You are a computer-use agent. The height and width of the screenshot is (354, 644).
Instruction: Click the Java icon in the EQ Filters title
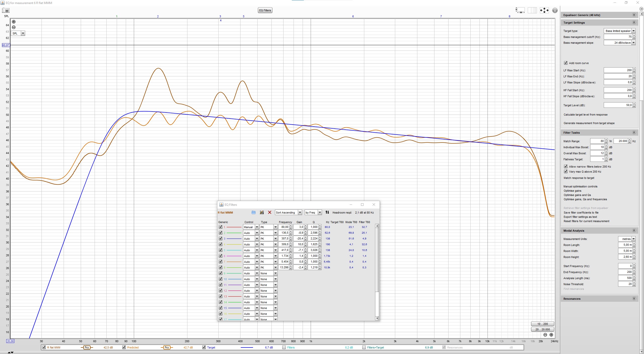[221, 205]
